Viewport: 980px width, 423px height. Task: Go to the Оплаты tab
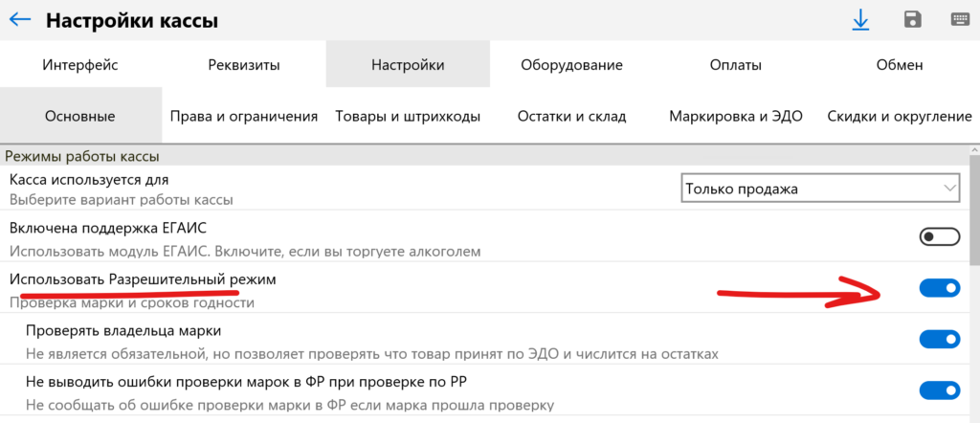(x=735, y=65)
